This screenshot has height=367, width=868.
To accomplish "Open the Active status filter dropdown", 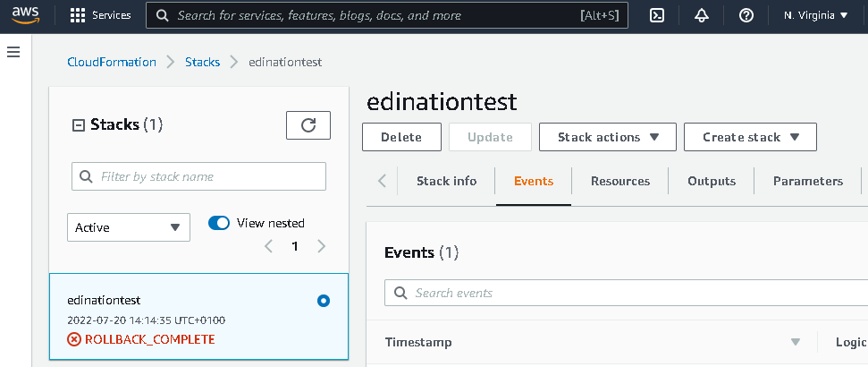I will point(129,227).
